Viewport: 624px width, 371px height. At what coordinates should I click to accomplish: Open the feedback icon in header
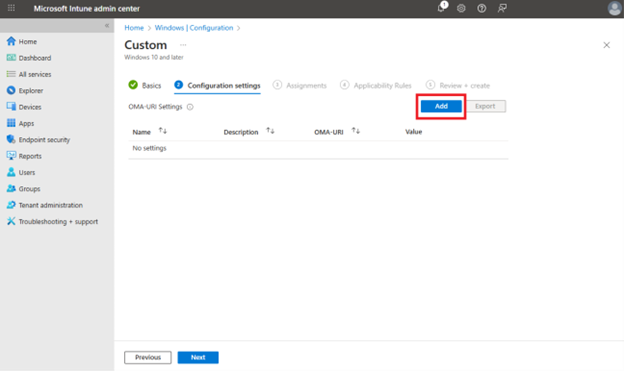click(x=502, y=8)
